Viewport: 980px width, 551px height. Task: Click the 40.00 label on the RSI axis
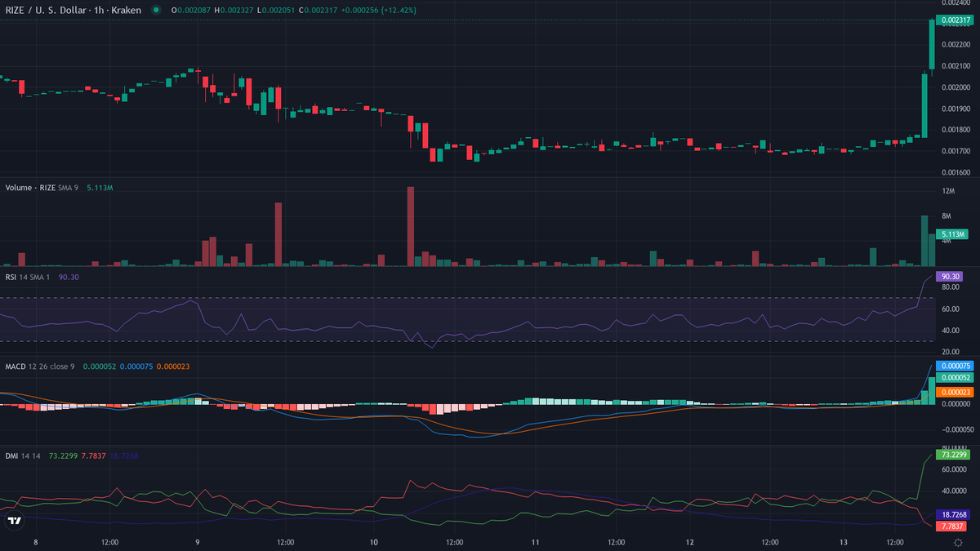click(950, 331)
